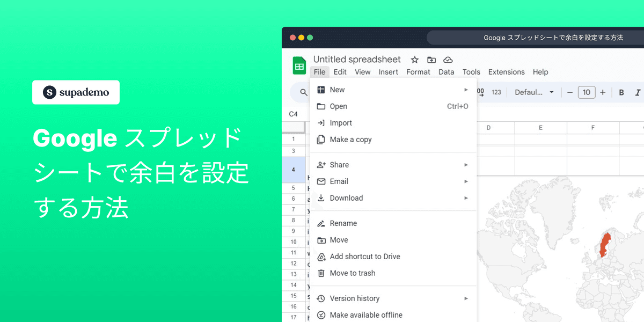Toggle bold formatting
The image size is (644, 322).
621,92
